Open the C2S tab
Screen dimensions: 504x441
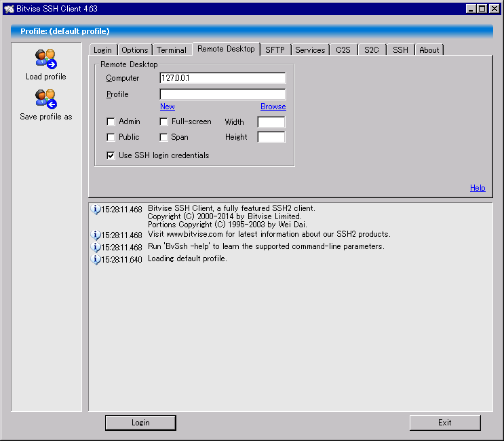343,50
